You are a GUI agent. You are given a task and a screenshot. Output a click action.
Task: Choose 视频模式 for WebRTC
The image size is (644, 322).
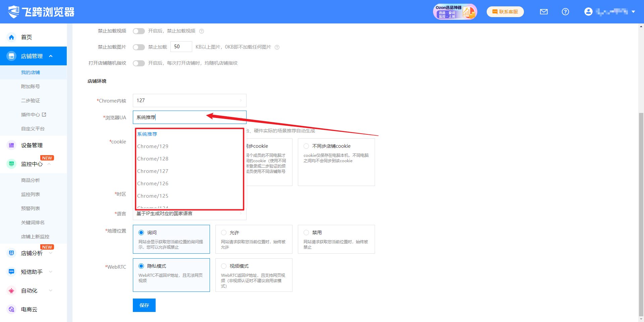click(224, 266)
